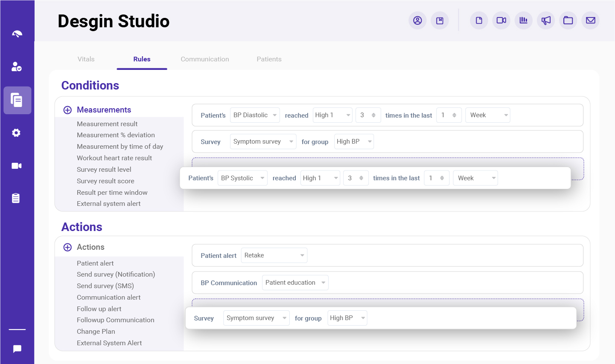Click plus icon beside Actions list

(67, 247)
